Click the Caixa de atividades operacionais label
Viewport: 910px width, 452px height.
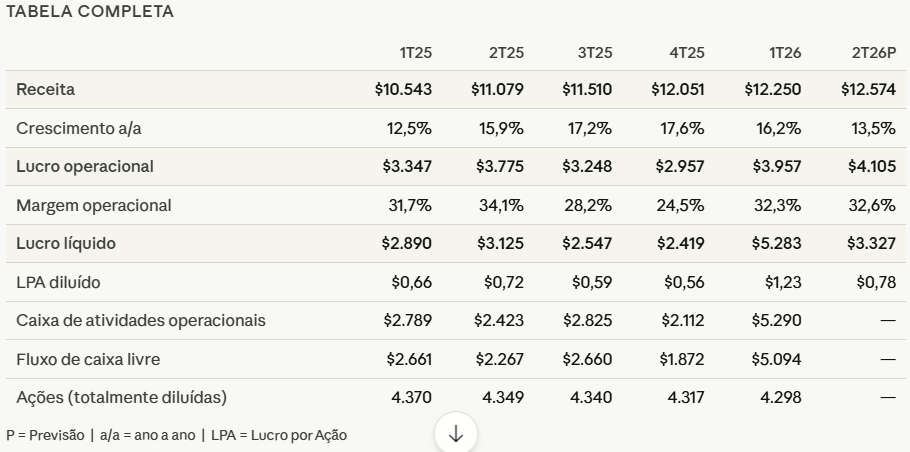(x=141, y=320)
